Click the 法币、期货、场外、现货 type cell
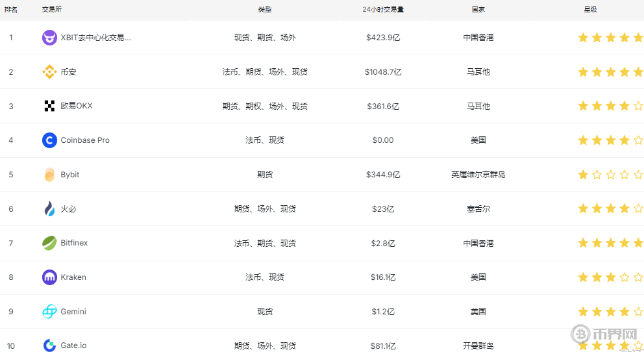The image size is (644, 352). click(x=265, y=72)
